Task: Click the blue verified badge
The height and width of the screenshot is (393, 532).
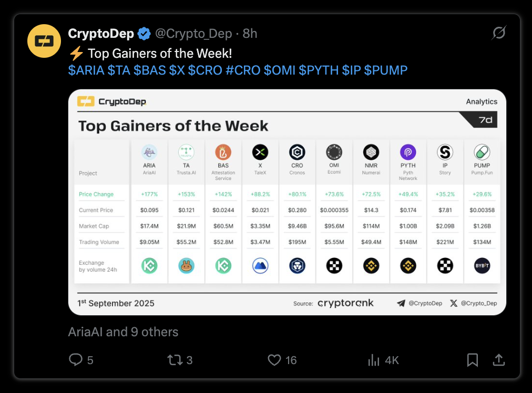Action: [x=144, y=34]
